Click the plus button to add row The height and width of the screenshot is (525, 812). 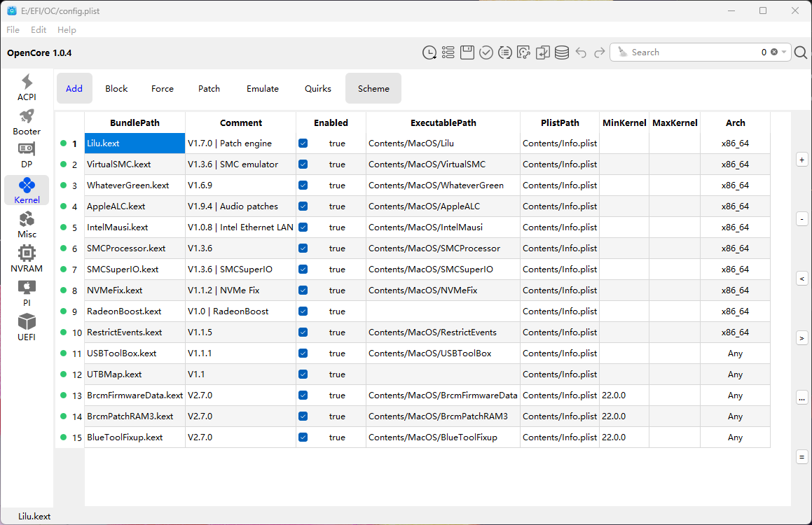point(802,160)
